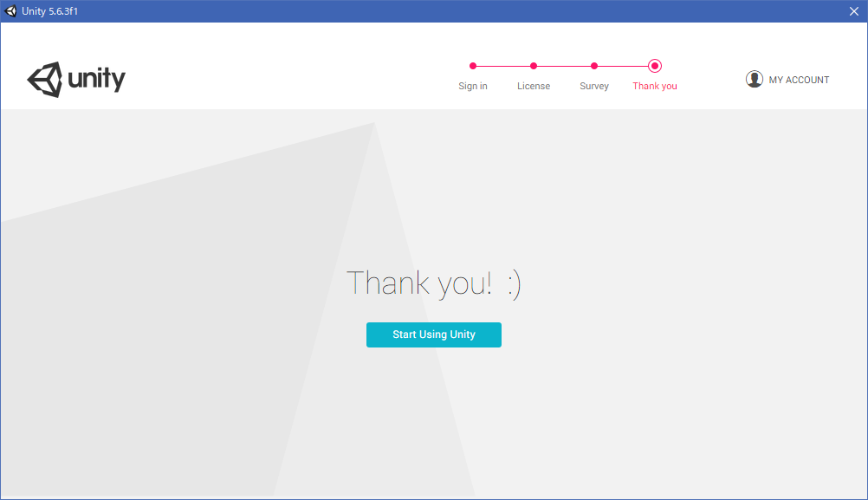Select the License step dot
This screenshot has width=868, height=500.
tap(534, 66)
